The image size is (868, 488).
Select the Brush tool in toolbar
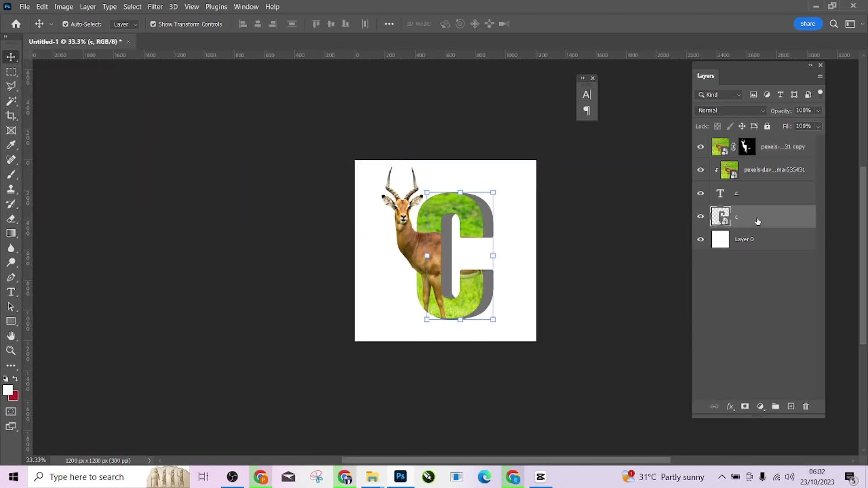tap(11, 175)
